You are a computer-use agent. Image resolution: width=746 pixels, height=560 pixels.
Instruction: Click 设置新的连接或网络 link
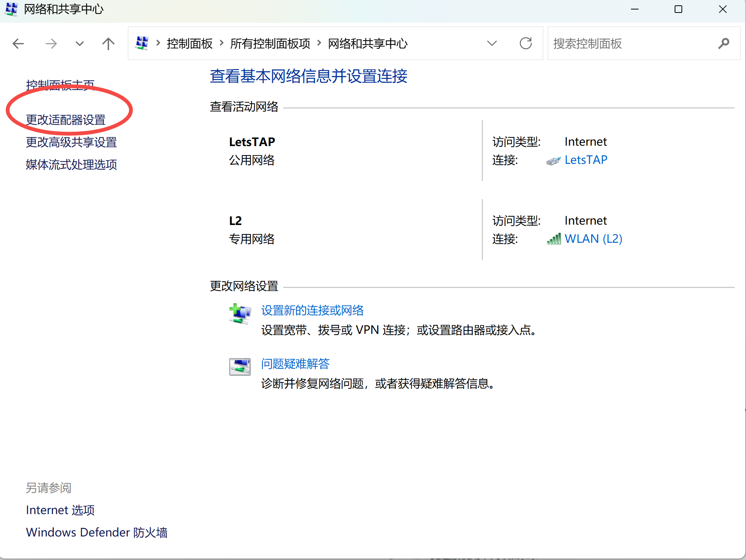click(x=312, y=310)
